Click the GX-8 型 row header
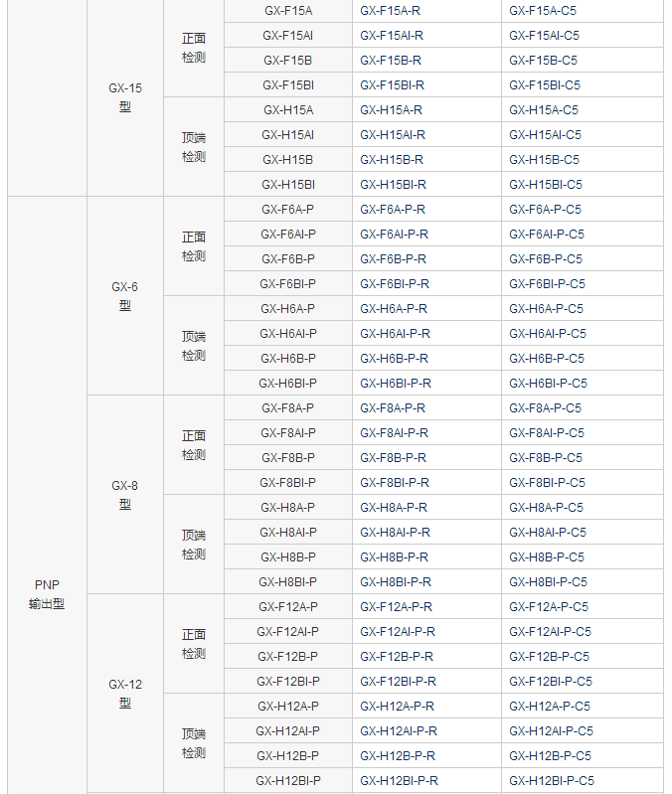 coord(125,495)
